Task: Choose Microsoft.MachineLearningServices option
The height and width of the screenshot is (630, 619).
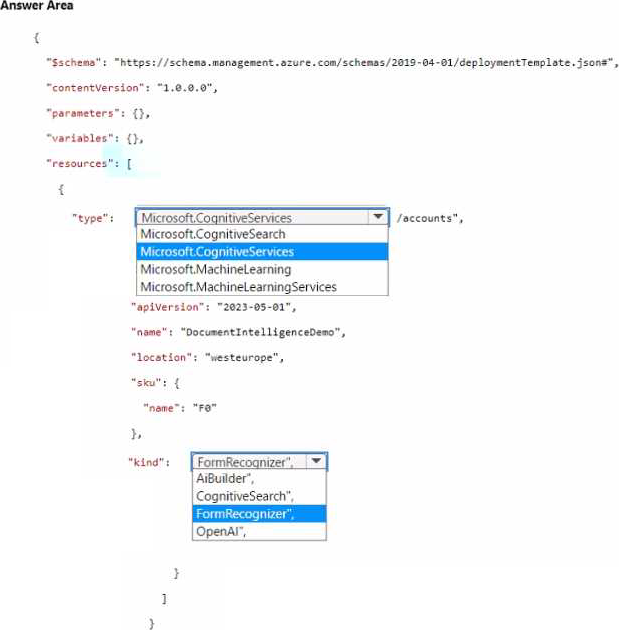Action: click(x=262, y=287)
